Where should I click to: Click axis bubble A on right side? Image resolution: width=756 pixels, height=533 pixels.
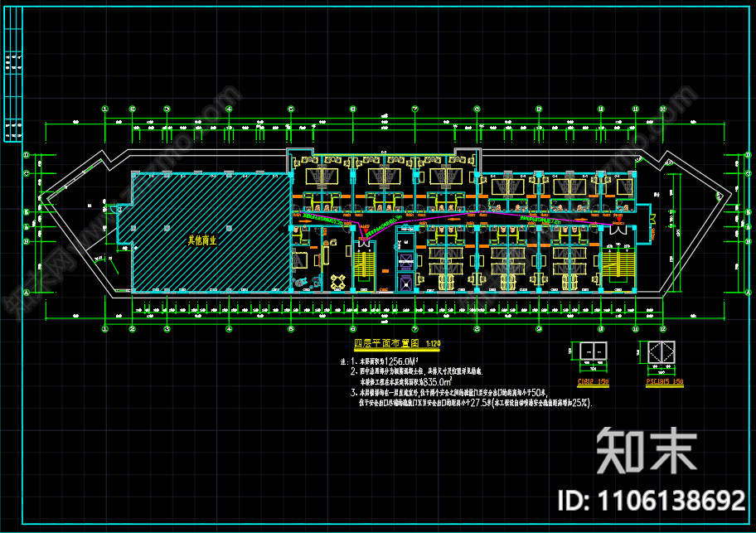[x=749, y=292]
